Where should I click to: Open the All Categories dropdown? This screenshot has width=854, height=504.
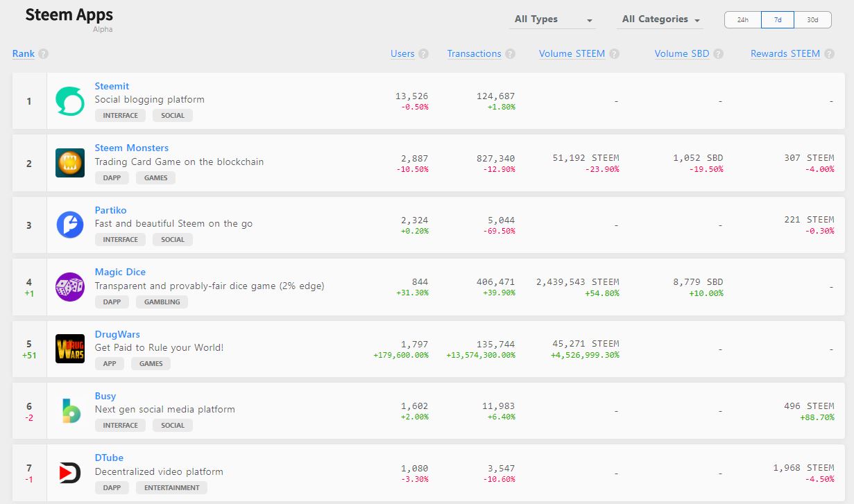[660, 19]
